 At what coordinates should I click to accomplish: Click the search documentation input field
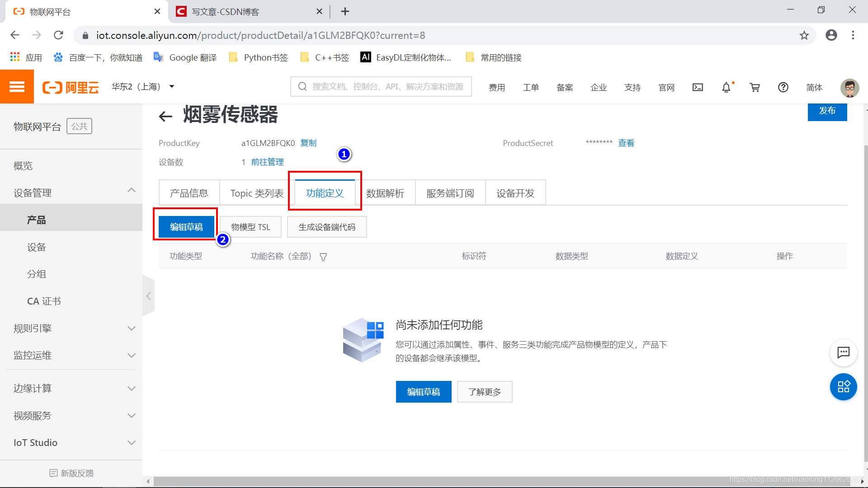pos(387,86)
